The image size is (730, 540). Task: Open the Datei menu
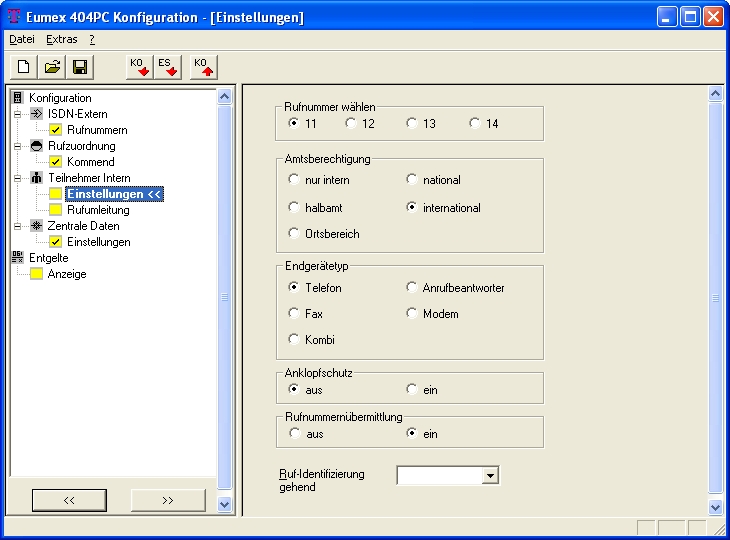(22, 40)
